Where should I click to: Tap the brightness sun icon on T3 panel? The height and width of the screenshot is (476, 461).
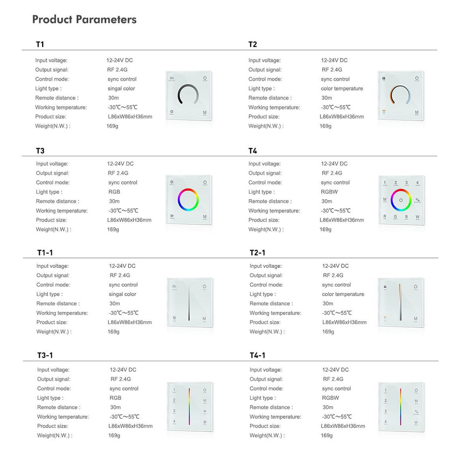[x=172, y=183]
